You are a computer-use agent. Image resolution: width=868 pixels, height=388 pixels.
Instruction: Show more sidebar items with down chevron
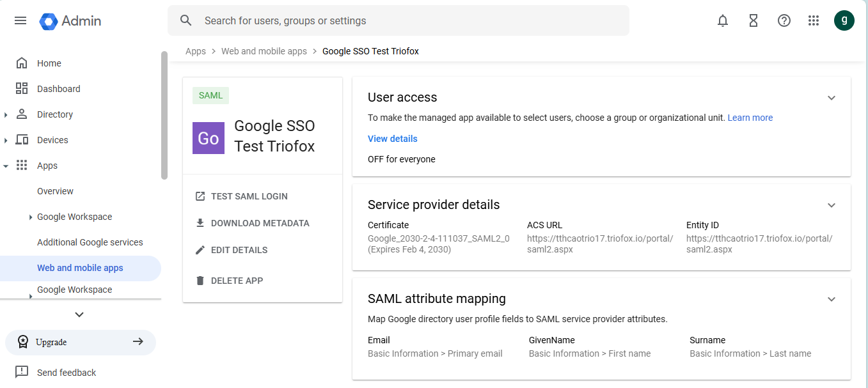coord(79,314)
